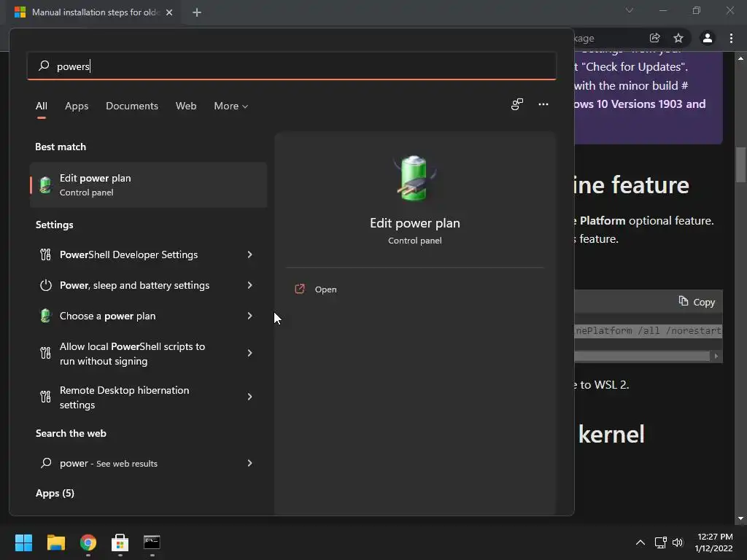Viewport: 747px width, 560px height.
Task: Open Microsoft Store from the taskbar
Action: pos(120,542)
